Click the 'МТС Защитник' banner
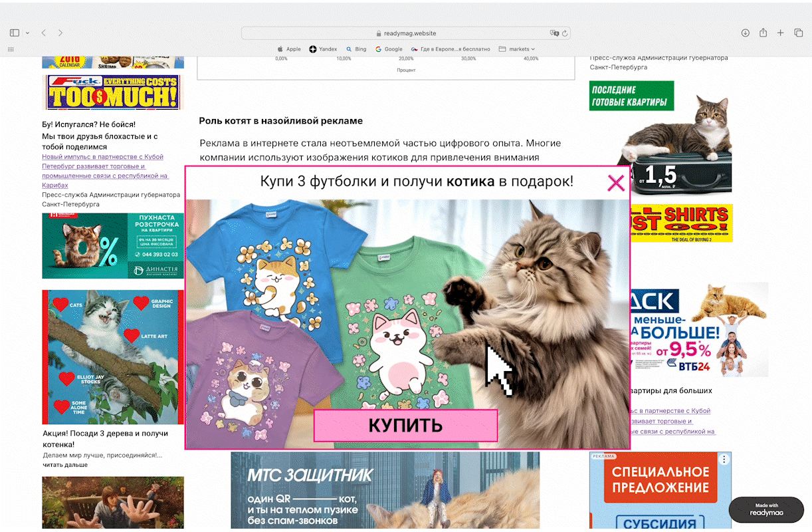The width and height of the screenshot is (812, 532). pyautogui.click(x=385, y=491)
